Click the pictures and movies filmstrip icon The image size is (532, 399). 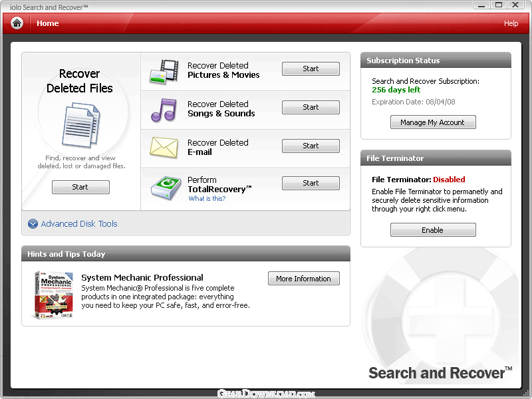click(x=164, y=72)
